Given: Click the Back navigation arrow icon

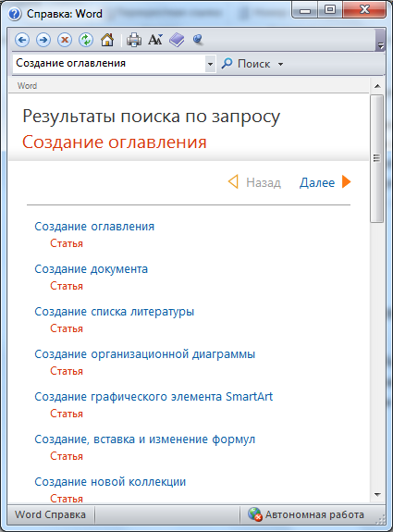Looking at the screenshot, I should (22, 40).
